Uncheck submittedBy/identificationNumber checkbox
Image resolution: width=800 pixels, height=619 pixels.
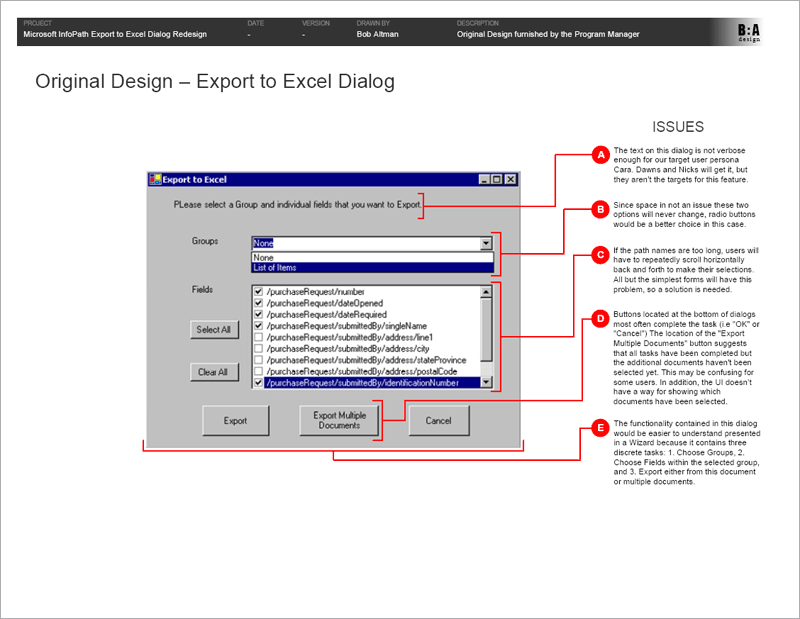(259, 383)
